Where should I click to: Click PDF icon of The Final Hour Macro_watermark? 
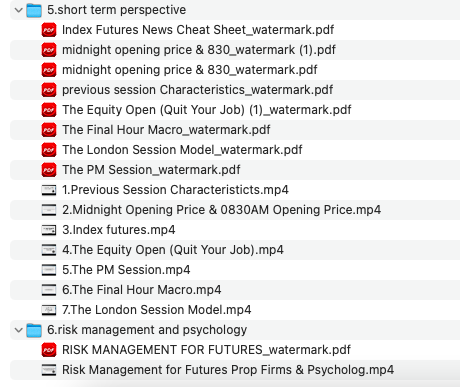click(x=49, y=130)
